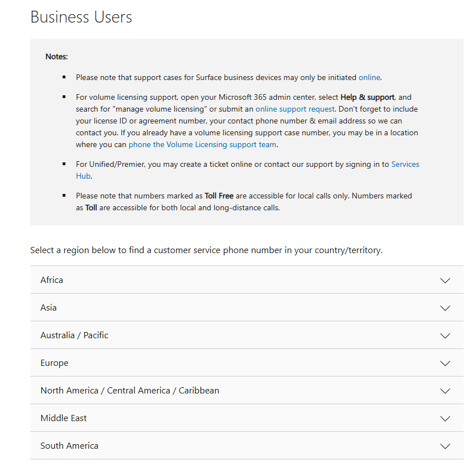Expand the Africa region section
This screenshot has width=476, height=469.
(52, 280)
